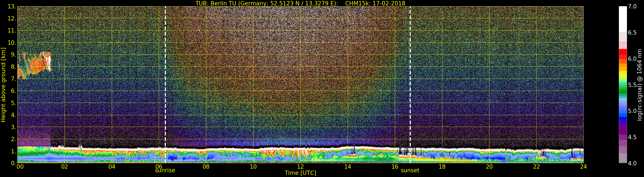The width and height of the screenshot is (644, 177).
Task: Select the "13." height axis tick label
Action: point(12,6)
